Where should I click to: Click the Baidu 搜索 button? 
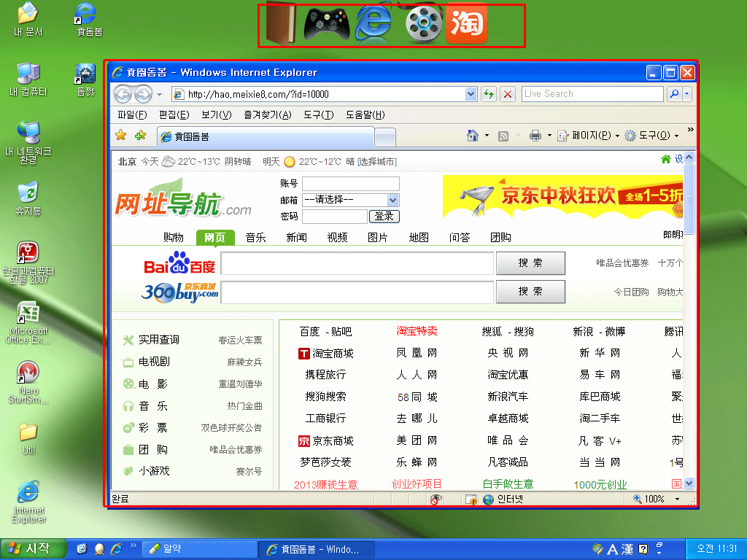[530, 263]
